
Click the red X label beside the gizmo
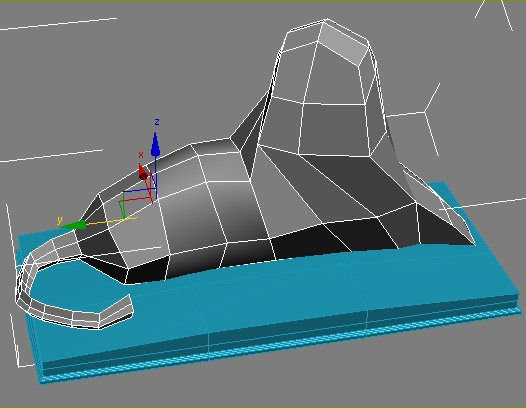141,155
